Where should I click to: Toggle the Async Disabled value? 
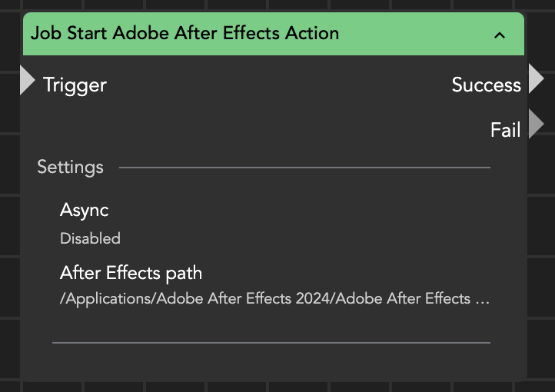coord(90,238)
